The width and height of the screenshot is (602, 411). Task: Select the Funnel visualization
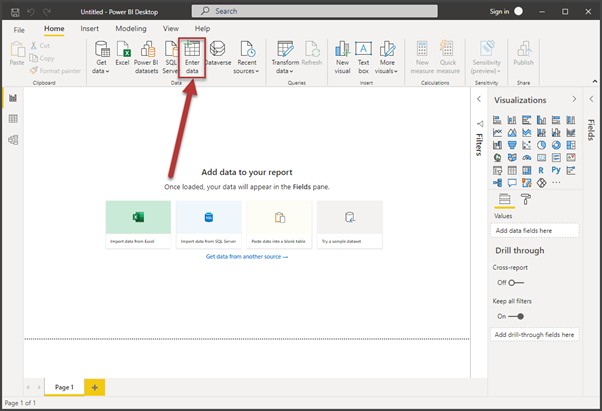click(x=512, y=145)
